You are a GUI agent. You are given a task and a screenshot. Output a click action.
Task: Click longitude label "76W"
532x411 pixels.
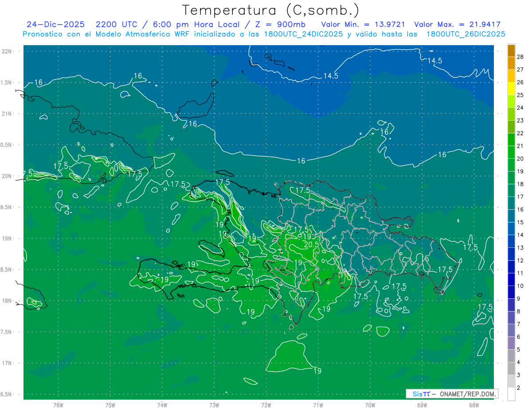58,405
